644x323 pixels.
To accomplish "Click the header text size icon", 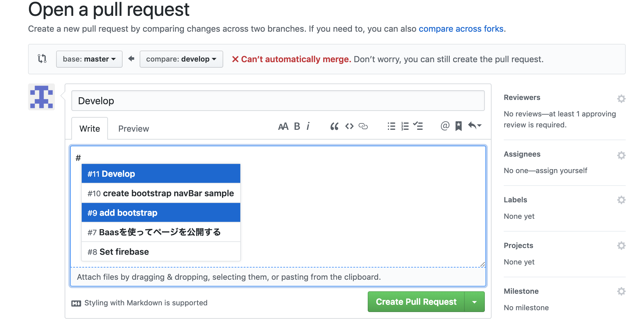I will (x=283, y=126).
